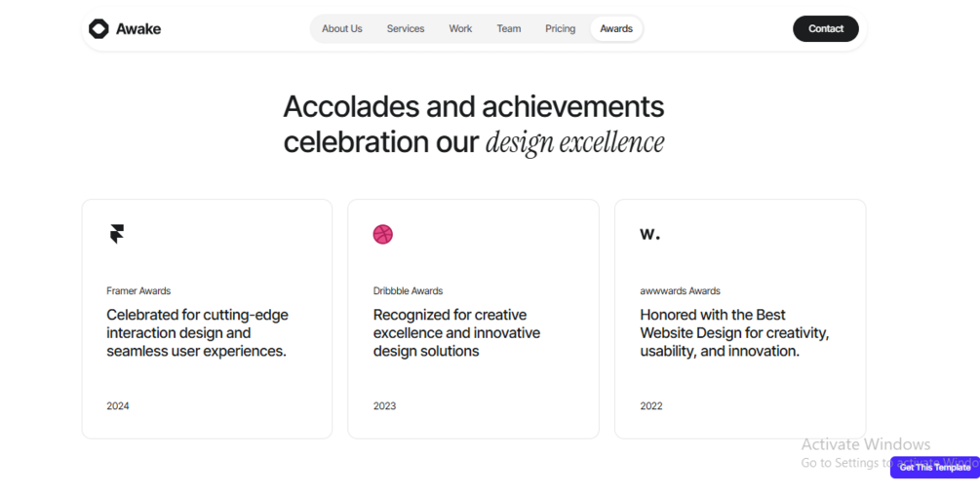Click the Framer logo icon
The image size is (980, 495).
[x=117, y=234]
